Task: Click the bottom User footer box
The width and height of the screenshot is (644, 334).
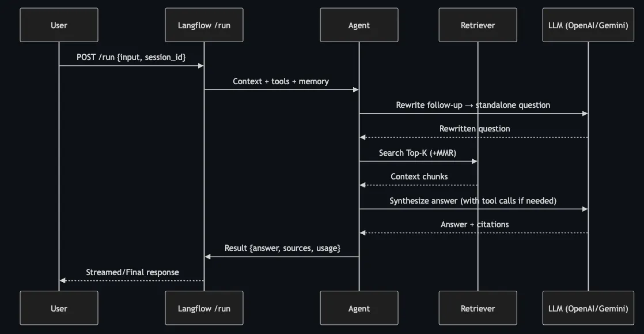Action: click(x=58, y=308)
